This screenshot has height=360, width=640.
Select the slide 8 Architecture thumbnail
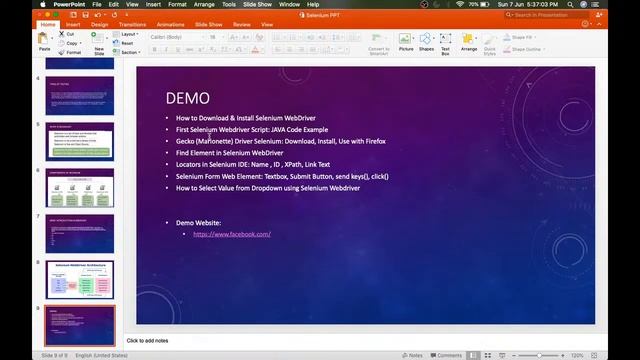point(80,280)
